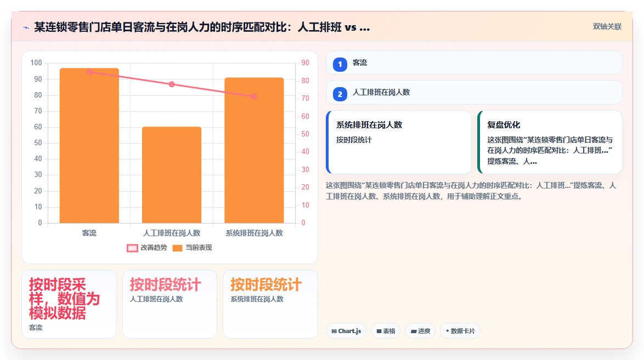Click the orange 按时段统计 card for 系统排班在岗人数
This screenshot has height=360, width=644.
270,304
